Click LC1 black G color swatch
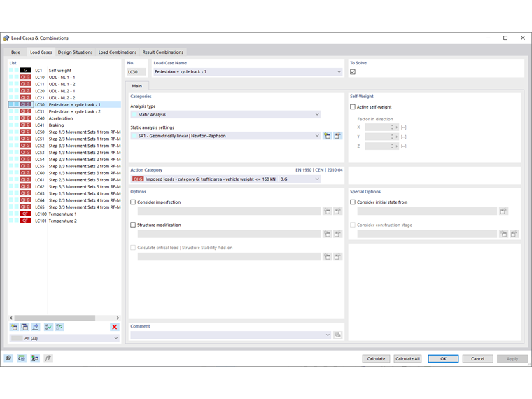532x399 pixels. (25, 70)
